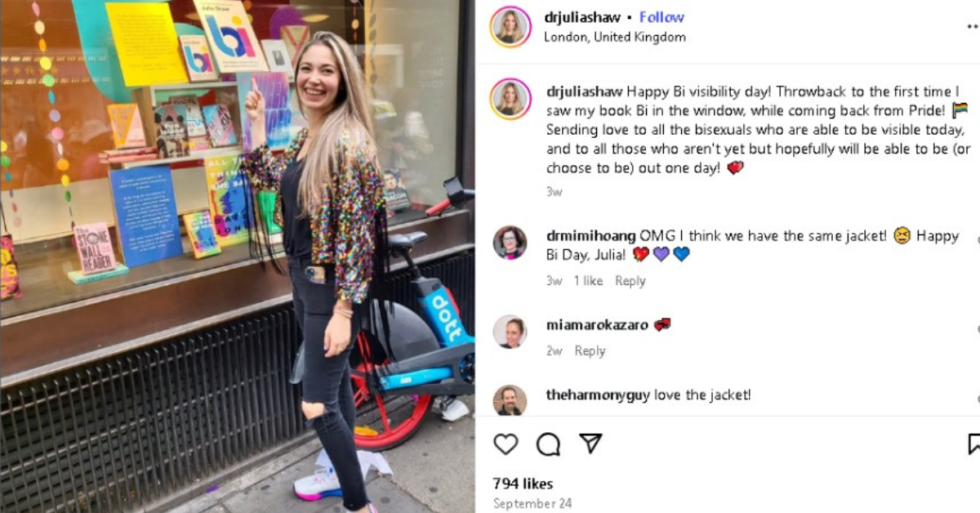This screenshot has width=980, height=513.
Task: View 794 likes list
Action: 523,484
